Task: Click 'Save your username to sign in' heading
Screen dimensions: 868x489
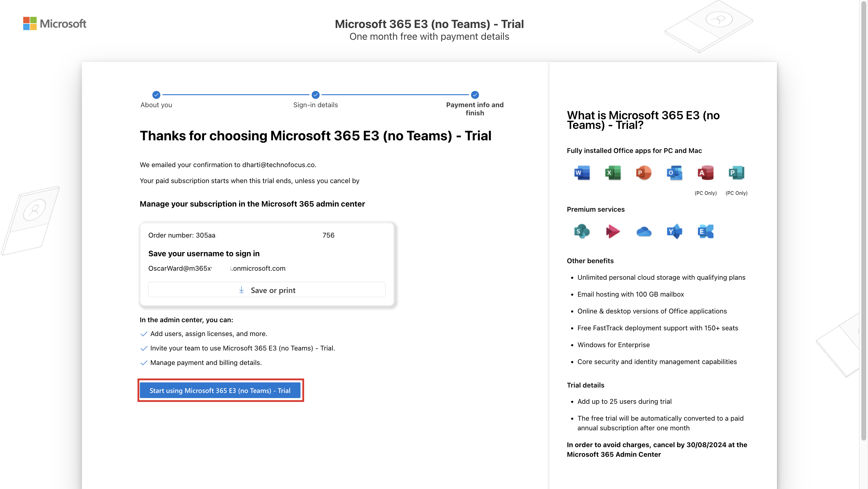Action: tap(204, 254)
